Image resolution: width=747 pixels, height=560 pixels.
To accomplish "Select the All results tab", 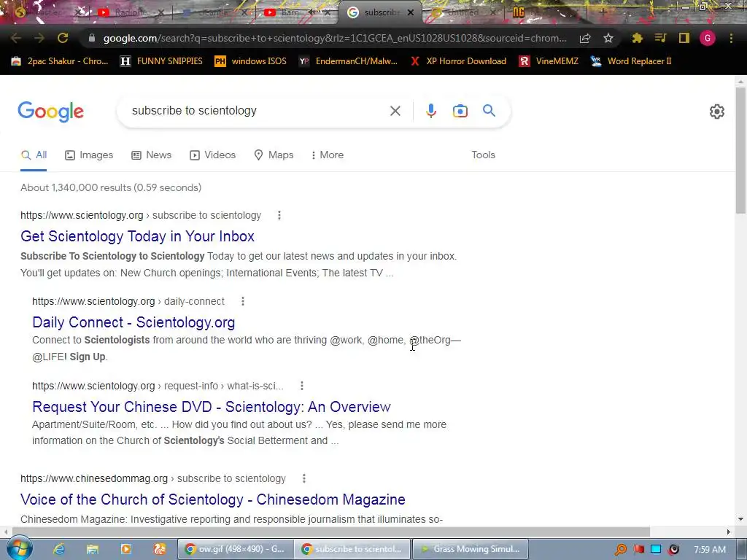I will click(x=34, y=155).
